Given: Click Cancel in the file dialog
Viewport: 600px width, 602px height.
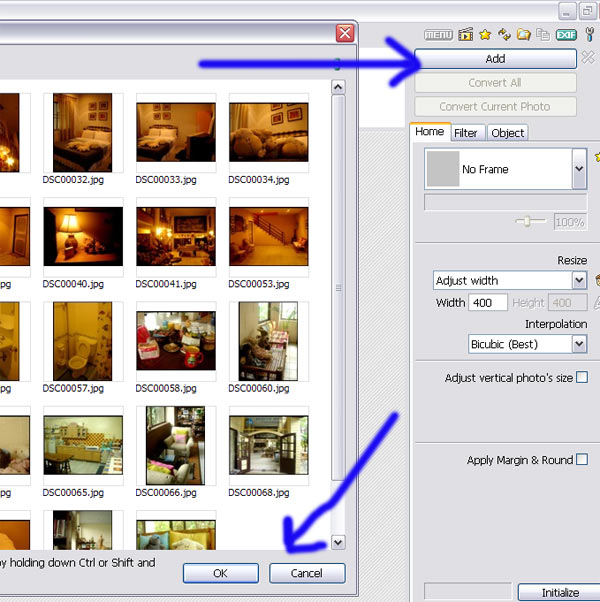Looking at the screenshot, I should point(307,573).
